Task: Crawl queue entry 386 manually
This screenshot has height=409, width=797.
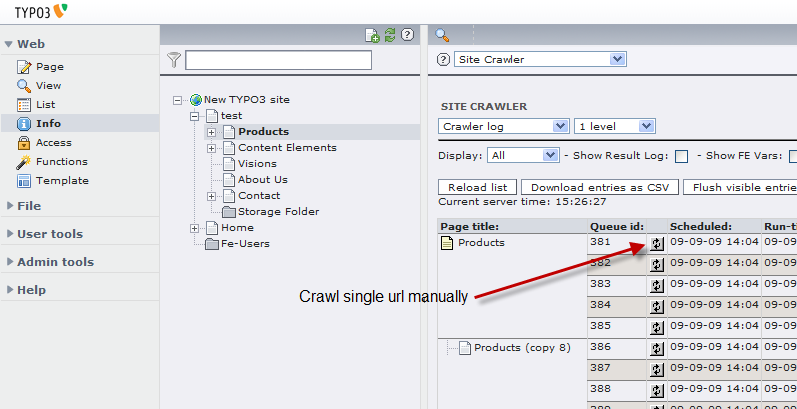Action: [657, 348]
